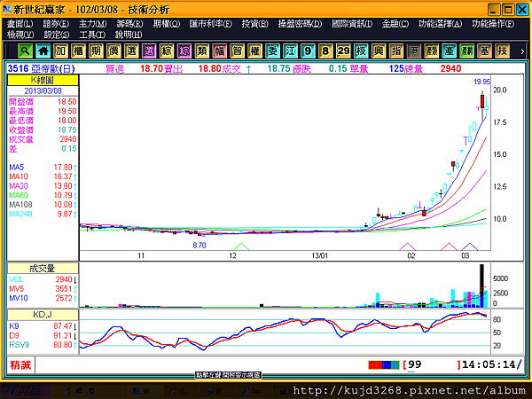Click the home icon in the toolbar
This screenshot has width=532, height=399.
pos(43,51)
